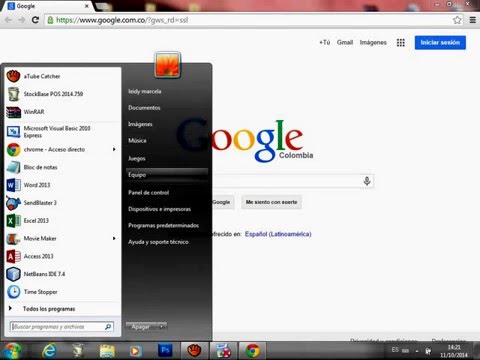This screenshot has width=480, height=360.
Task: Launch Microsoft Visual Basic 2010 Express
Action: point(62,132)
